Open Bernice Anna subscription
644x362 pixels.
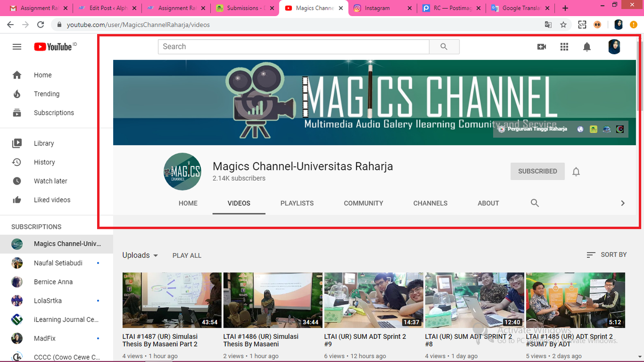[x=56, y=282]
